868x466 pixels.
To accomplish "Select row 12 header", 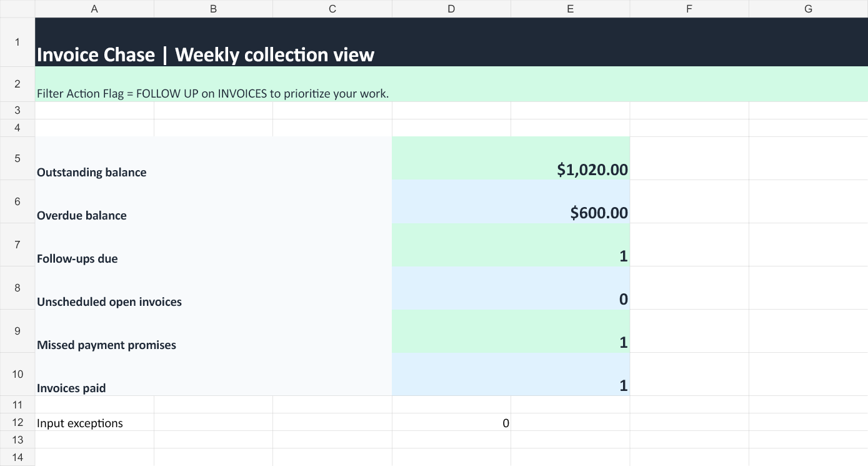I will 17,422.
